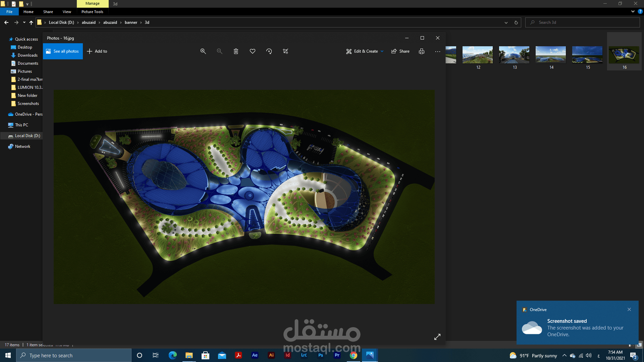Switch to the View ribbon tab
This screenshot has height=362, width=644.
[67, 12]
